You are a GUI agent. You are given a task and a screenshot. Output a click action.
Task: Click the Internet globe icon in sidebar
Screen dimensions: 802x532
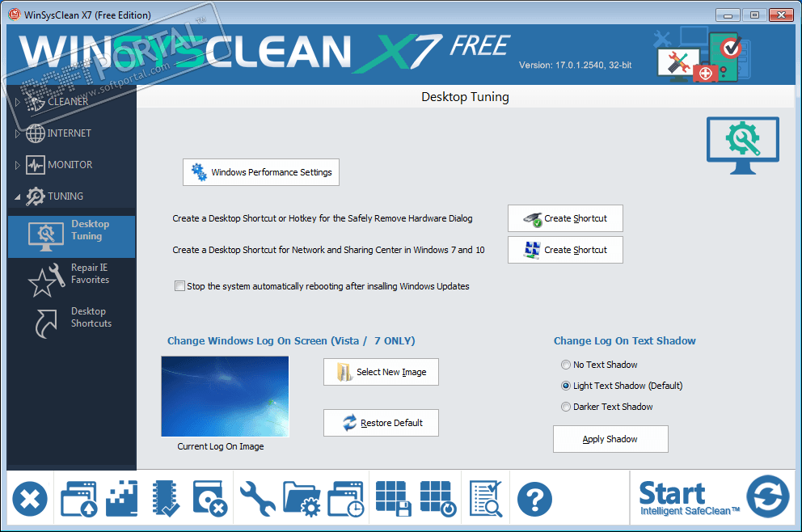click(36, 133)
